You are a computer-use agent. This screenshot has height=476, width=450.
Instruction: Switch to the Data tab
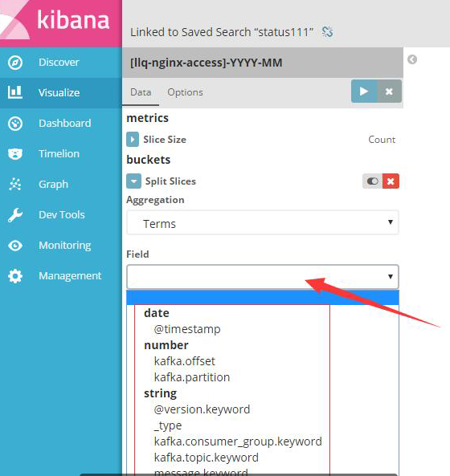point(141,92)
